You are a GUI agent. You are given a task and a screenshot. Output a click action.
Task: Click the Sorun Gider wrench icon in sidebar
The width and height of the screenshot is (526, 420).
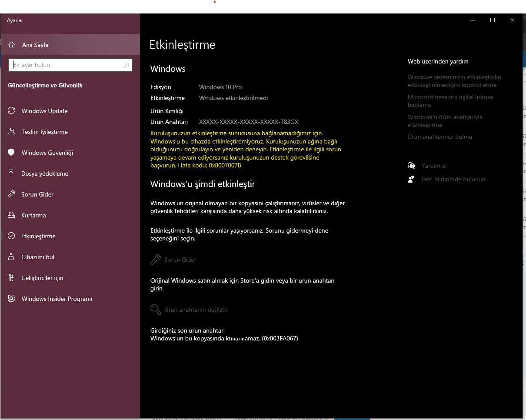[x=12, y=194]
